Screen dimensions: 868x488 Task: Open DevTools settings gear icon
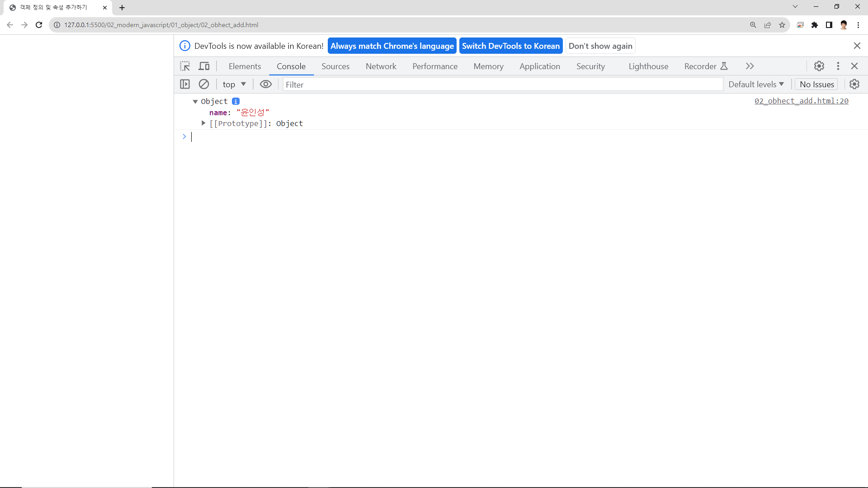coord(819,66)
